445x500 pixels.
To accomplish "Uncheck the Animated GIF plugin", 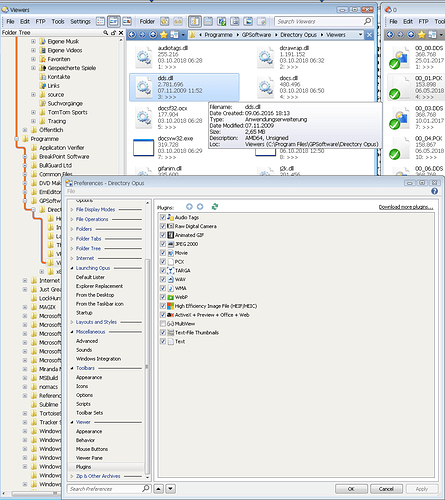I will point(163,235).
